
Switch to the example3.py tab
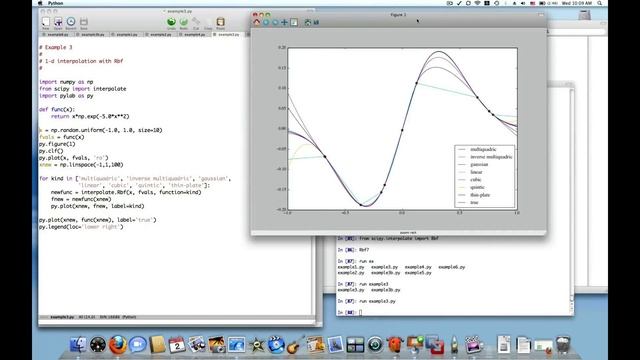[x=228, y=35]
